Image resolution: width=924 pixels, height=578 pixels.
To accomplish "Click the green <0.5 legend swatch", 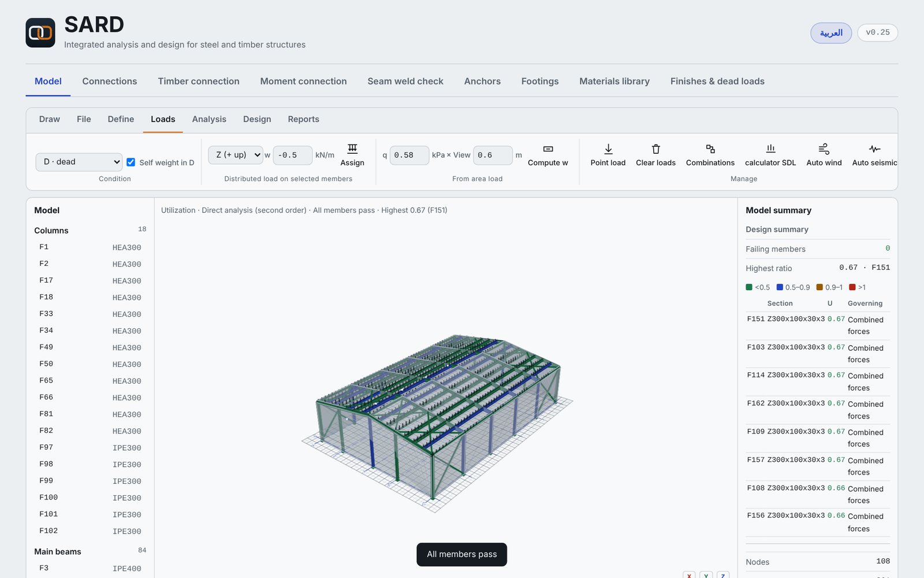I will coord(749,287).
